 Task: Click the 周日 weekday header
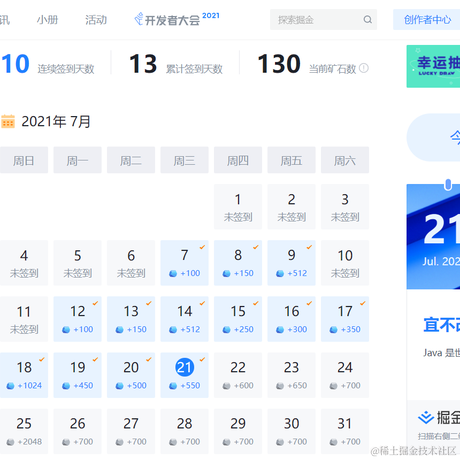click(x=24, y=160)
